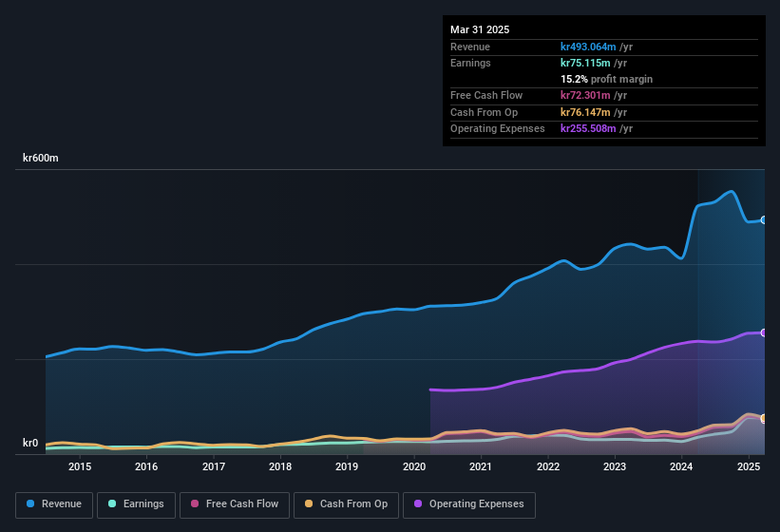
Task: Click the Earnings row label in tooltip
Action: click(x=470, y=63)
